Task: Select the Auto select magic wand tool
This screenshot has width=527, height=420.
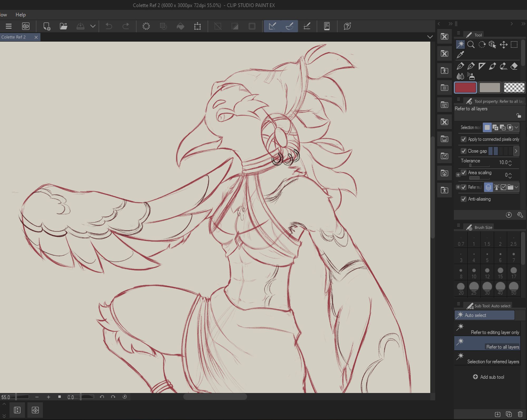Action: [460, 45]
